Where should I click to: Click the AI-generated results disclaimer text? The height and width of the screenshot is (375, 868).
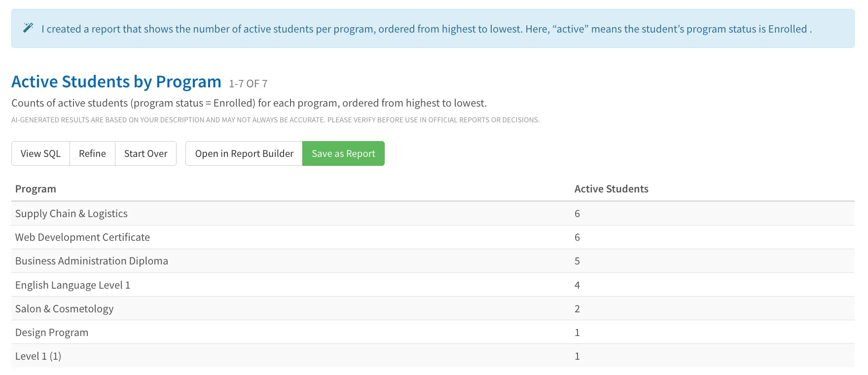275,120
